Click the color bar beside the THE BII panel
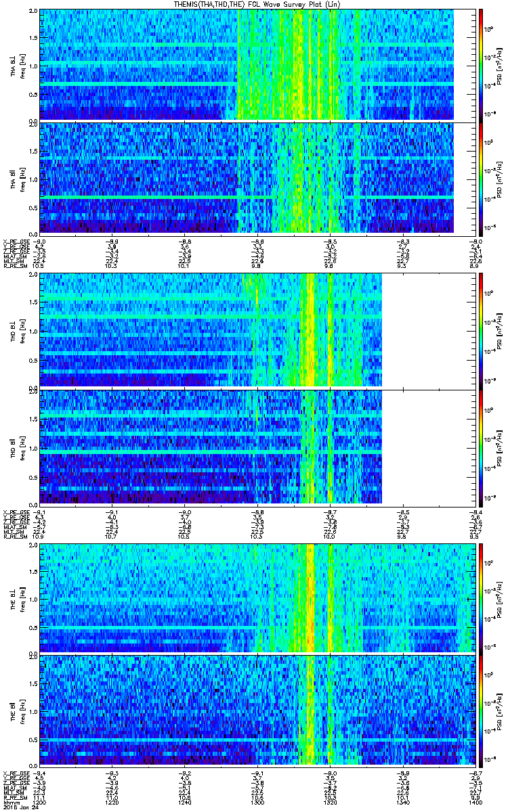 coord(481,710)
